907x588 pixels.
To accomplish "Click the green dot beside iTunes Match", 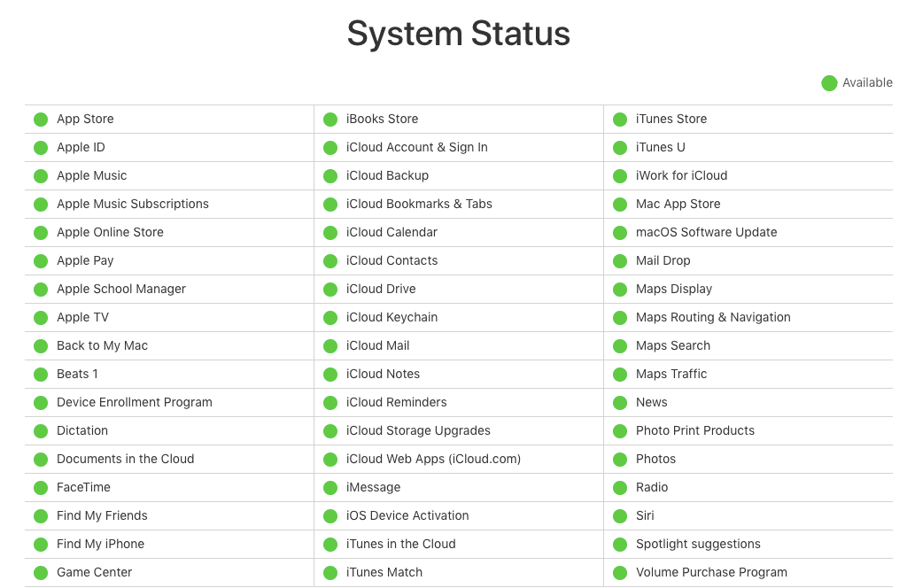I will [x=330, y=573].
